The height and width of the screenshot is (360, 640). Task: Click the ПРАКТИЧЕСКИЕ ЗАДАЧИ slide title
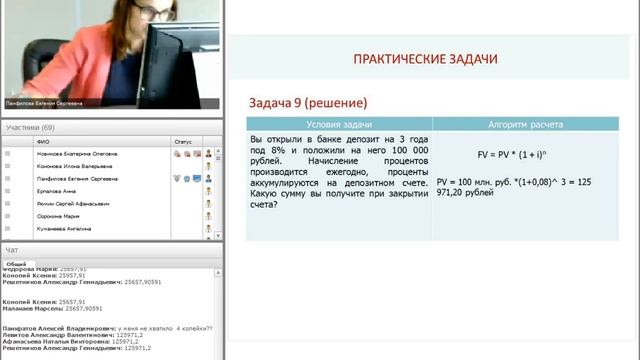click(425, 59)
